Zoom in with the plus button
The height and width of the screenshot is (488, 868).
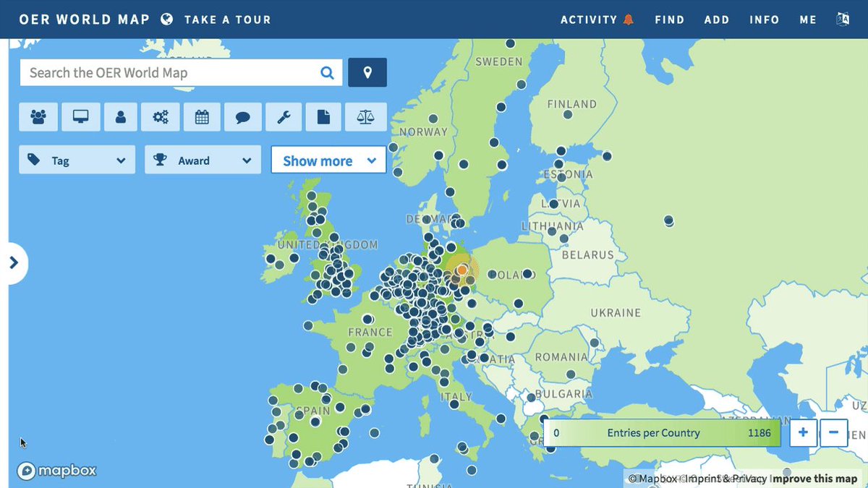coord(803,432)
